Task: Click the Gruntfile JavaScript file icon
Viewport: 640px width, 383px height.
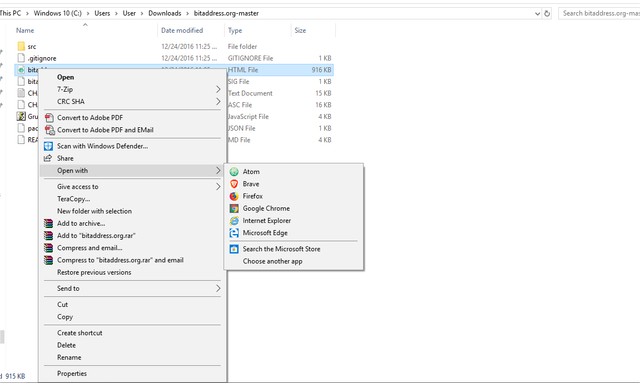Action: [x=21, y=116]
